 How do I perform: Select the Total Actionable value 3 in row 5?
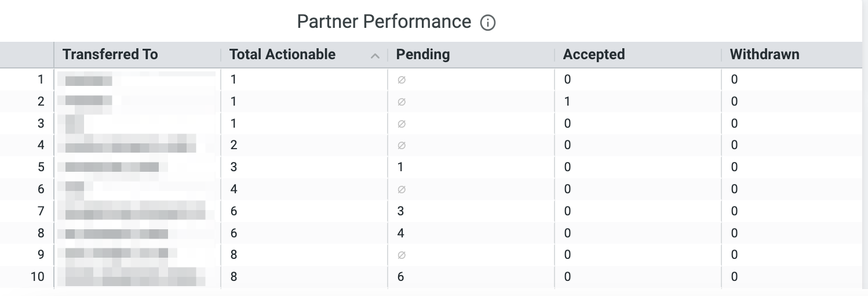234,167
